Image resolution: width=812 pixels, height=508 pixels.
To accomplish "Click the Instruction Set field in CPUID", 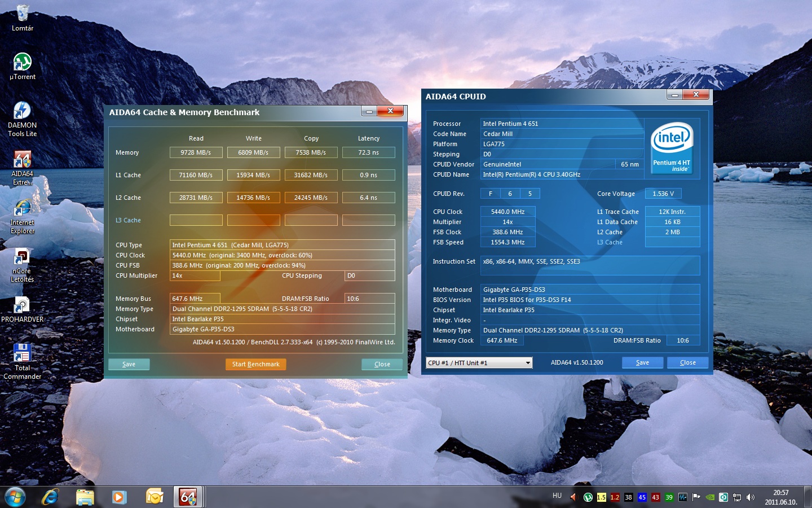I will 590,265.
